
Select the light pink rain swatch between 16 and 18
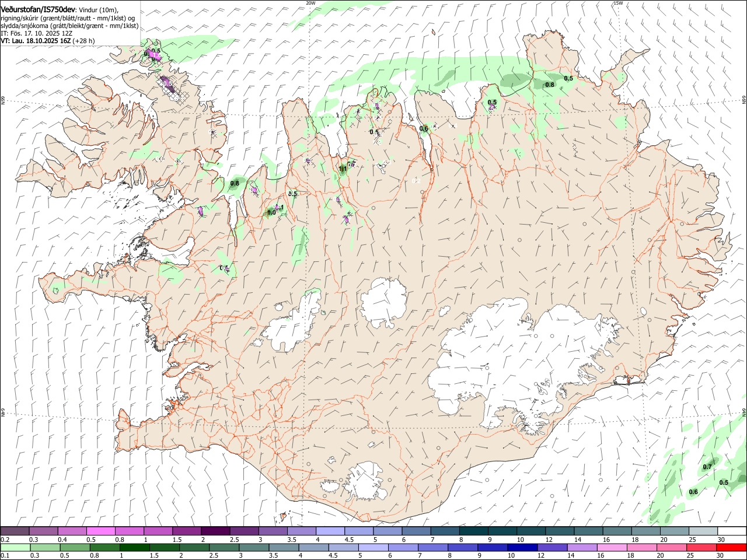coord(612,547)
